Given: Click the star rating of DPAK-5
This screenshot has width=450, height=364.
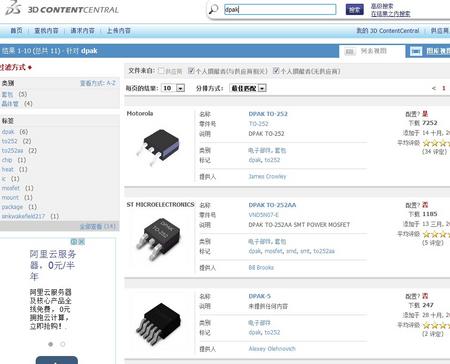Looking at the screenshot, I should pos(436,325).
